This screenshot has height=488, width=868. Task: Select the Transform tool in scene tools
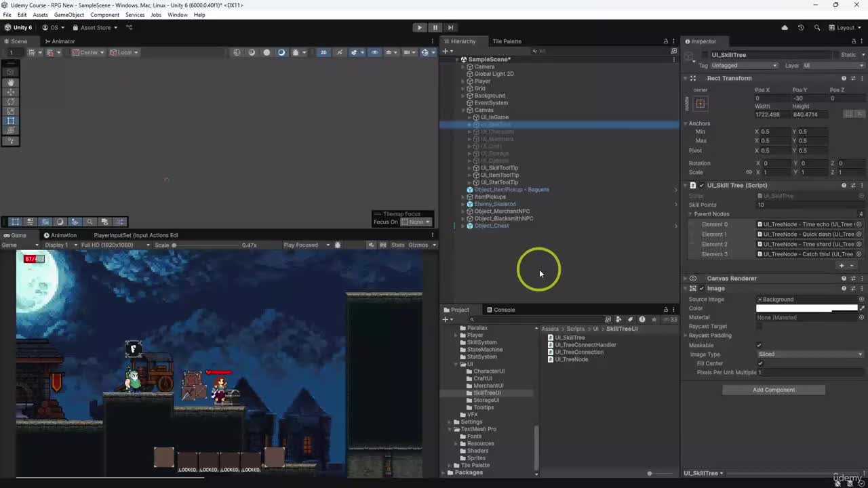point(11,131)
